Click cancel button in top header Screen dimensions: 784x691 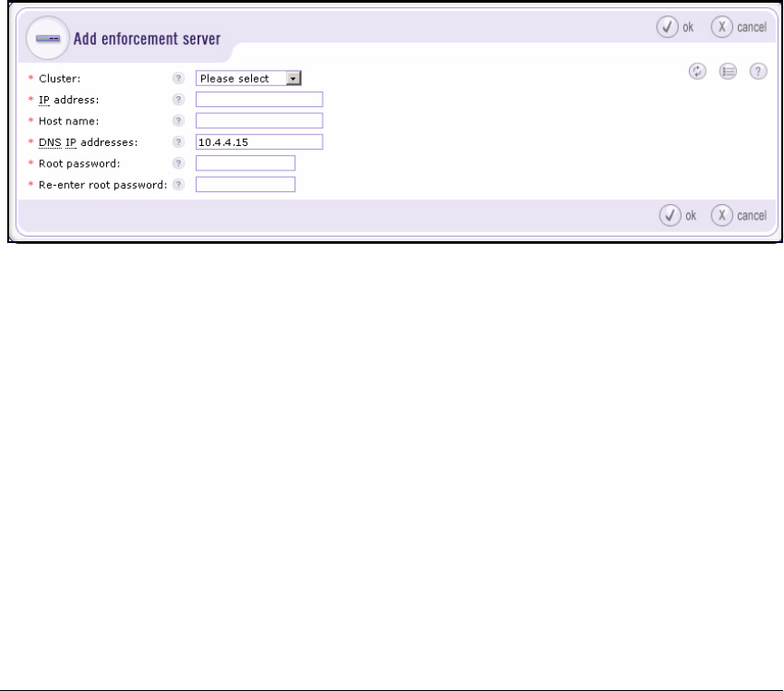pyautogui.click(x=739, y=27)
